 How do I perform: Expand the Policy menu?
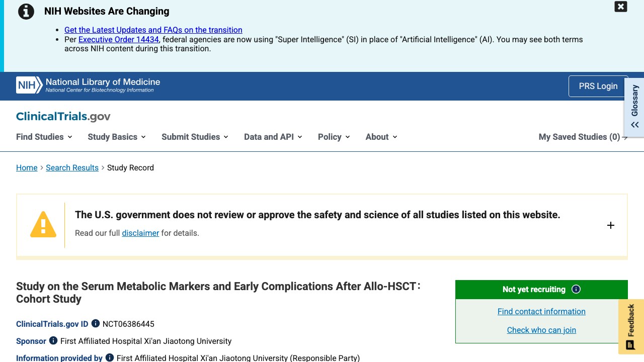(334, 137)
